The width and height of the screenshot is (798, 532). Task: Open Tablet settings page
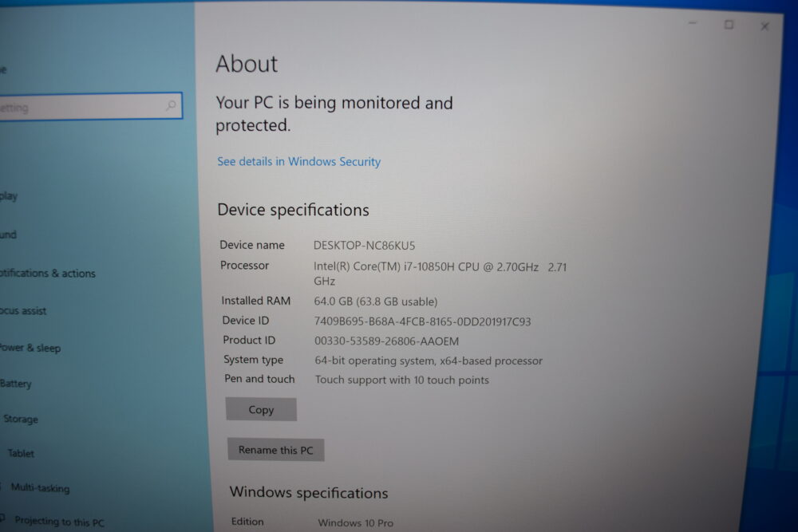[21, 453]
